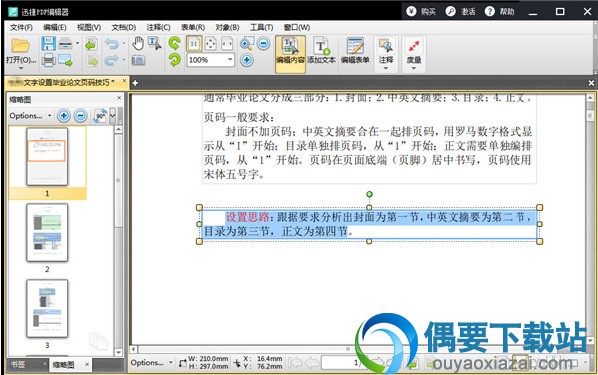Open the 表单(R) menu
This screenshot has height=375, width=598.
193,27
